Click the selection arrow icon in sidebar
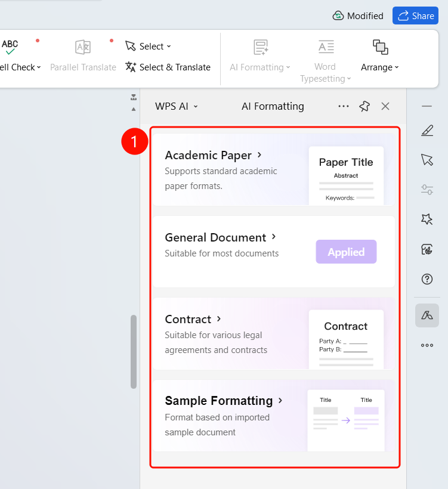Viewport: 448px width, 489px height. (x=427, y=160)
